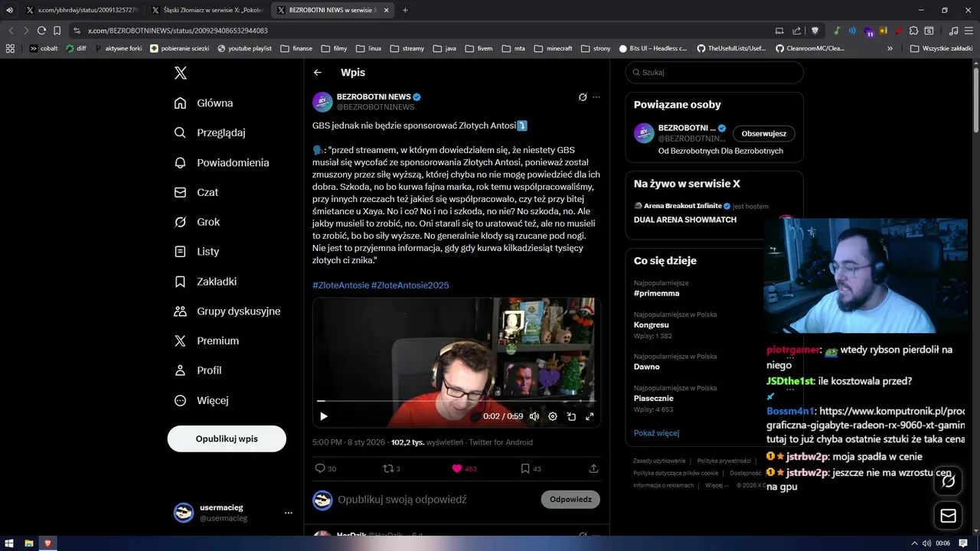Open the BEZROBOTNI NEWS profile avatar
The image size is (980, 551).
tap(322, 102)
